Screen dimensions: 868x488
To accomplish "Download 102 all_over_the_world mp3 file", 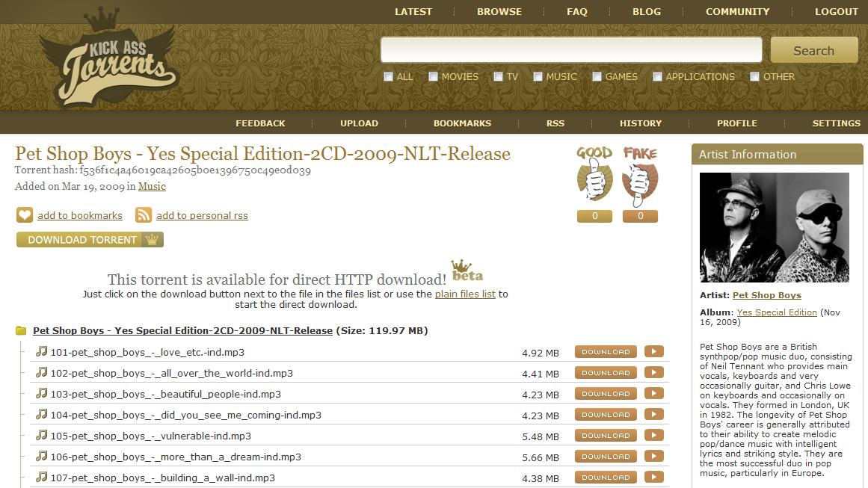I will tap(606, 373).
